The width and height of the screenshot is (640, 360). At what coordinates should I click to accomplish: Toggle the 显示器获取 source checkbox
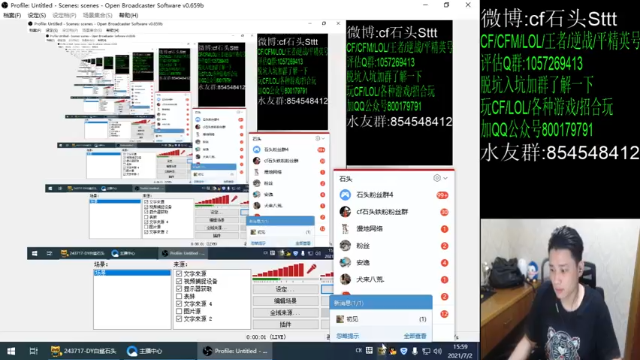pos(179,289)
